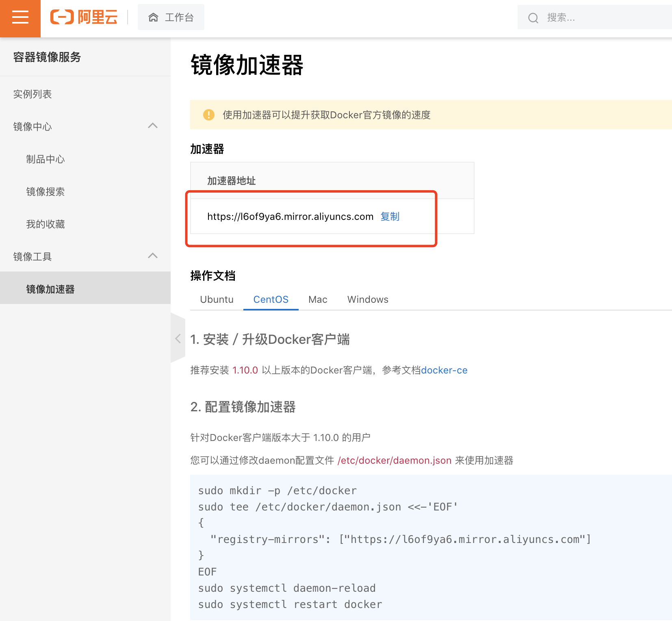Open the docker-ce documentation link
Screen dimensions: 672x621
(444, 370)
